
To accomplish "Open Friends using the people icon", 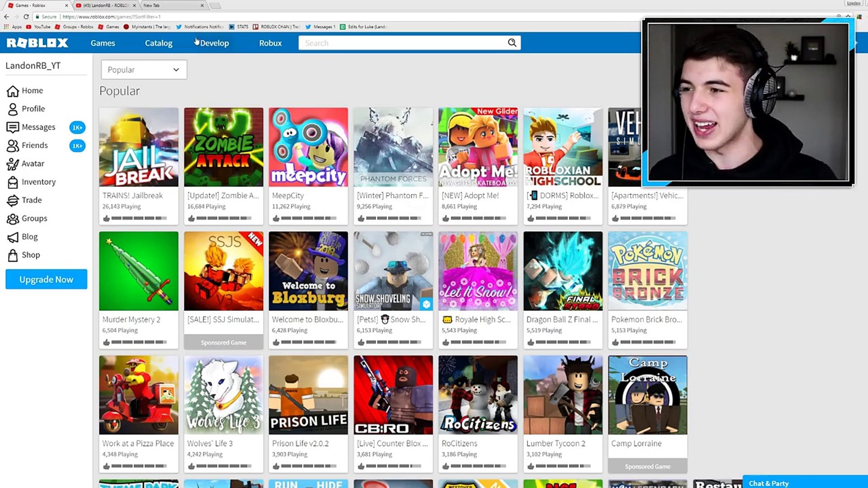I will 13,145.
